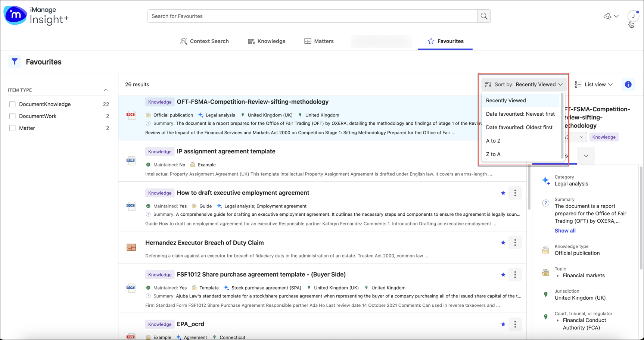Focus the Search for Favourites field
The image size is (644, 340).
[x=312, y=16]
